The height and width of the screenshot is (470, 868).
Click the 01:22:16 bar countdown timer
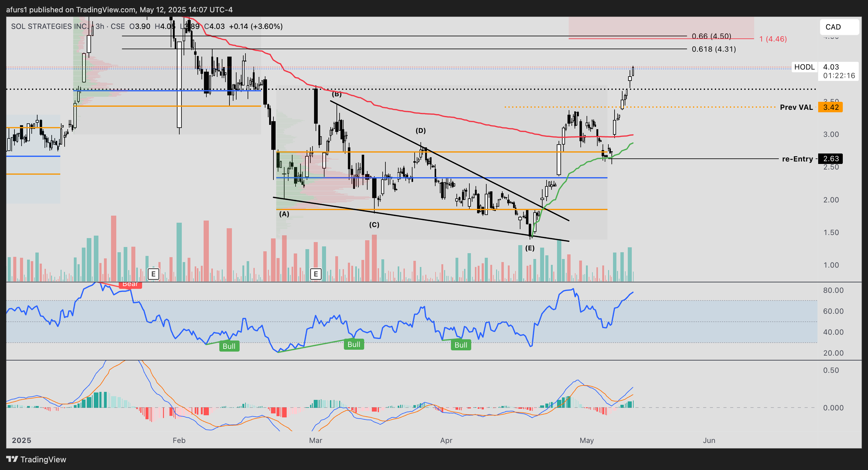(839, 76)
